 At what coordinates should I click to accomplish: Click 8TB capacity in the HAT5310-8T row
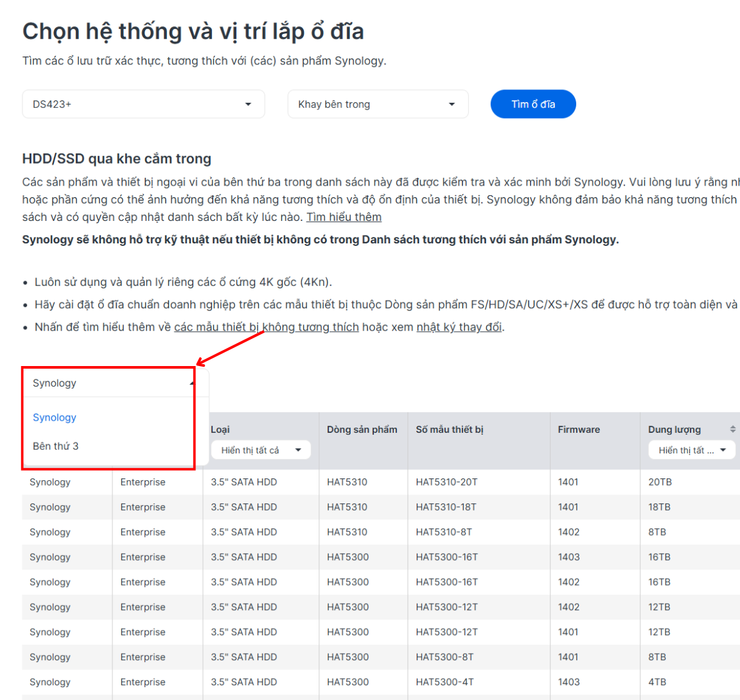tap(657, 532)
